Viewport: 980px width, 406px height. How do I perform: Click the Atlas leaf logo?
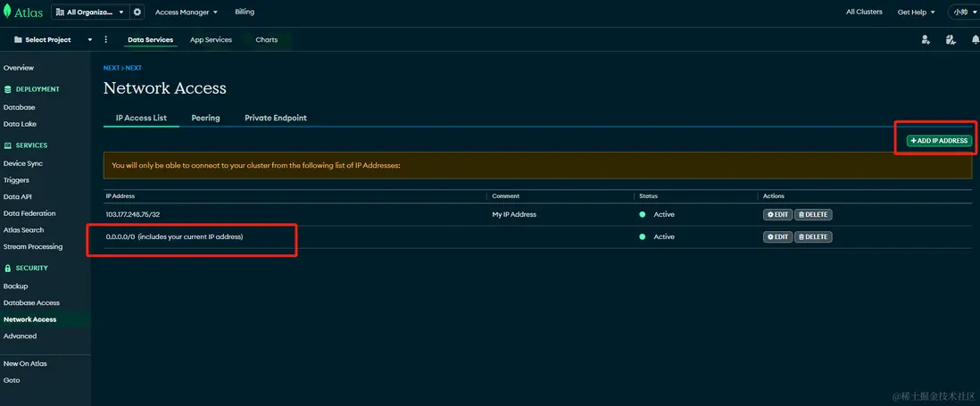click(7, 12)
